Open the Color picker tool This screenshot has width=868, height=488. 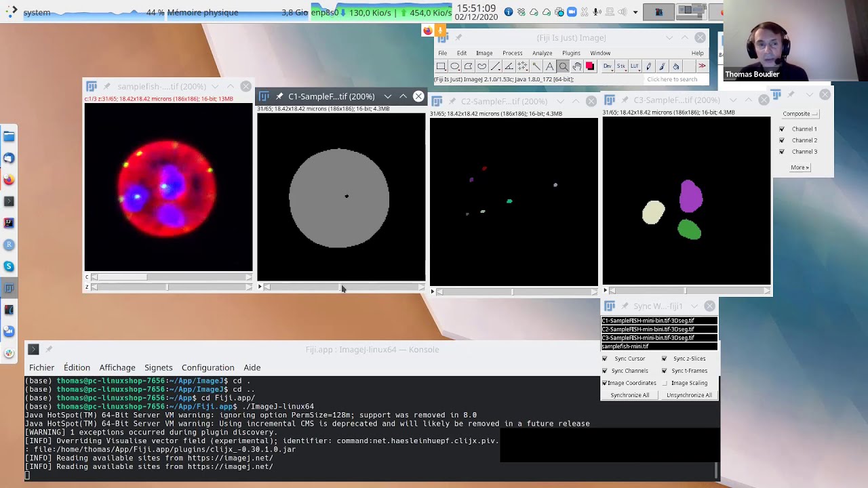tap(590, 66)
